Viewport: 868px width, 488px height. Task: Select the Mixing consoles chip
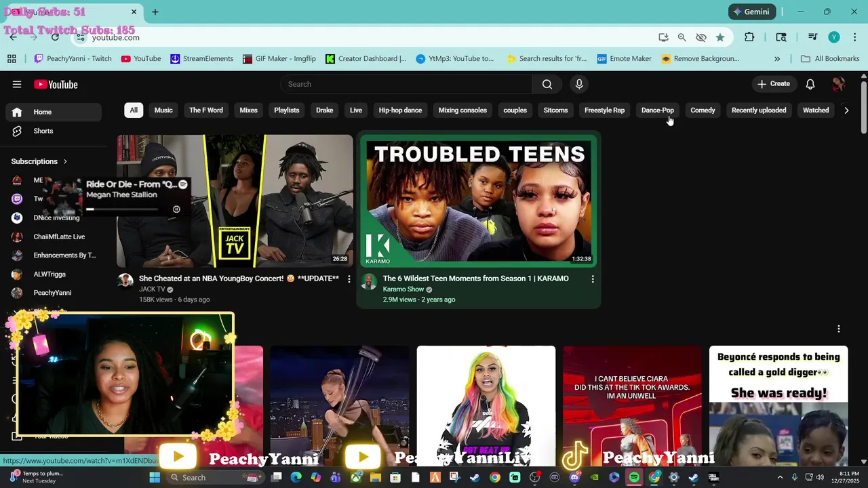pos(462,110)
